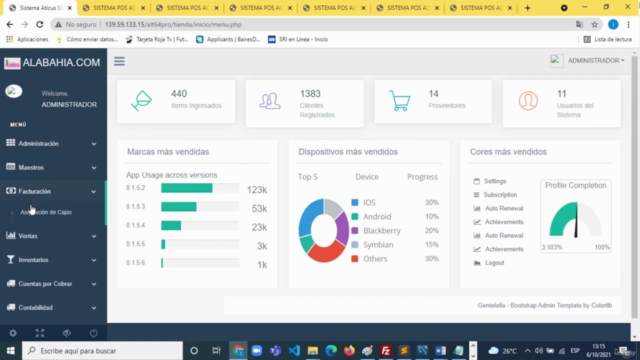The width and height of the screenshot is (640, 360).
Task: Expand the Inventarios menu chevron
Action: (94, 260)
